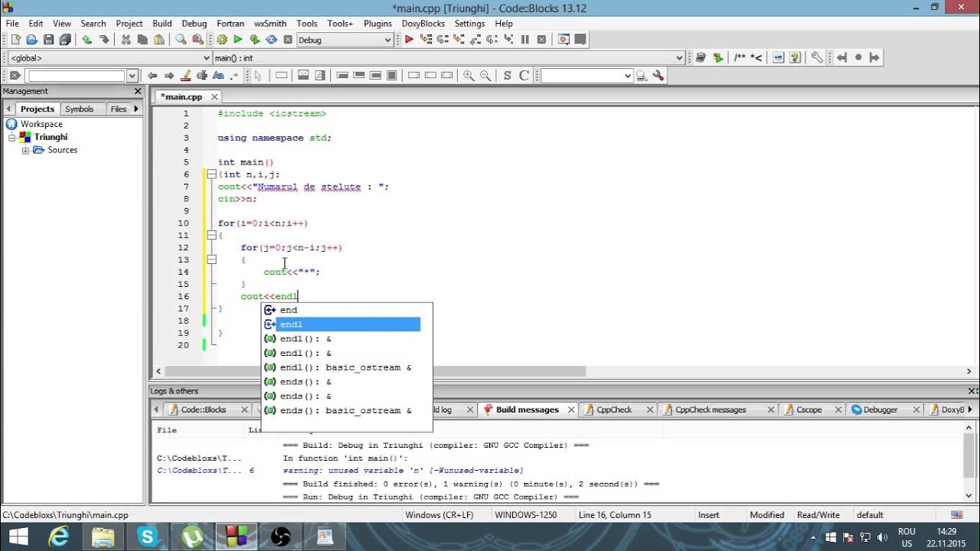This screenshot has width=980, height=551.
Task: Run the program with green arrow
Action: (x=238, y=40)
